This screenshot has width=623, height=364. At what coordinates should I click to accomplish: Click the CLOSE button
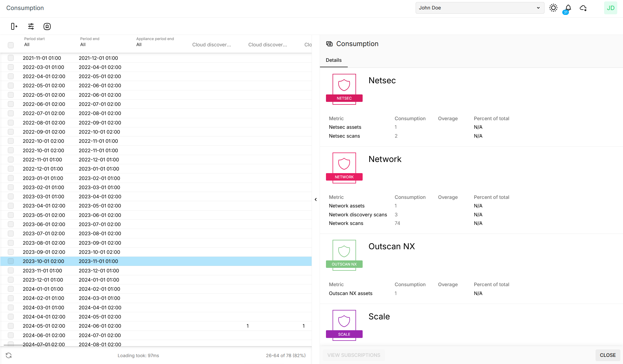click(608, 355)
